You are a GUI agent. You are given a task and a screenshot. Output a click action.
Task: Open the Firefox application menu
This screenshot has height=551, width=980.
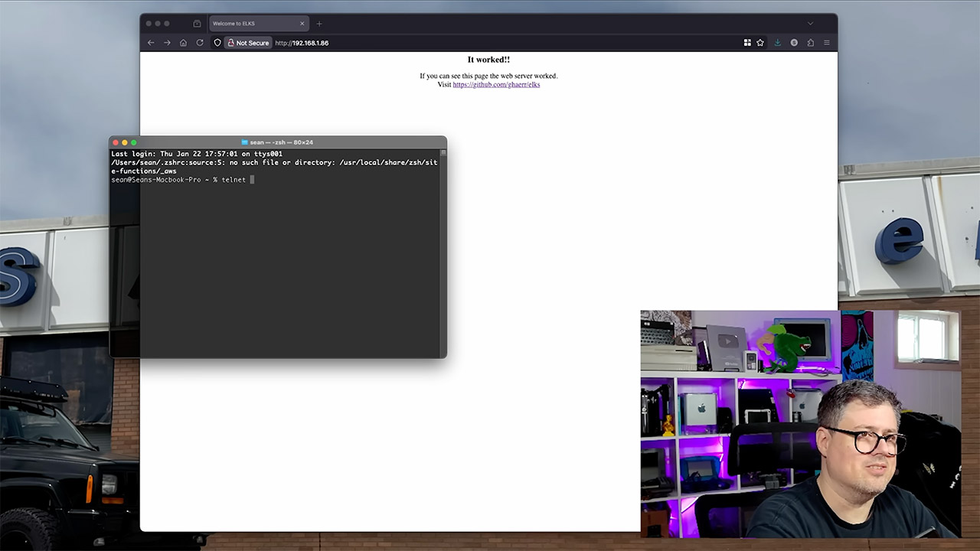(x=827, y=43)
